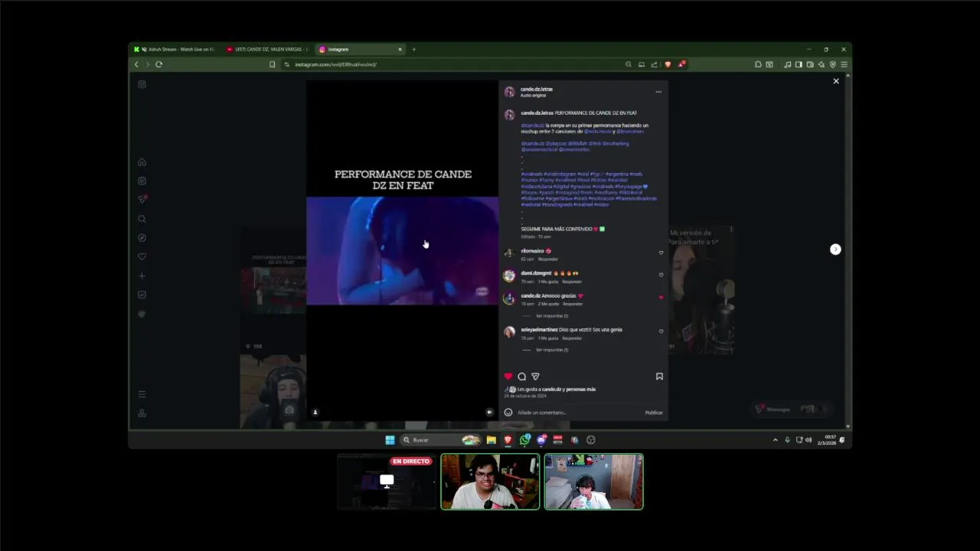Select the webcam of person with headphones by bed

click(x=594, y=482)
